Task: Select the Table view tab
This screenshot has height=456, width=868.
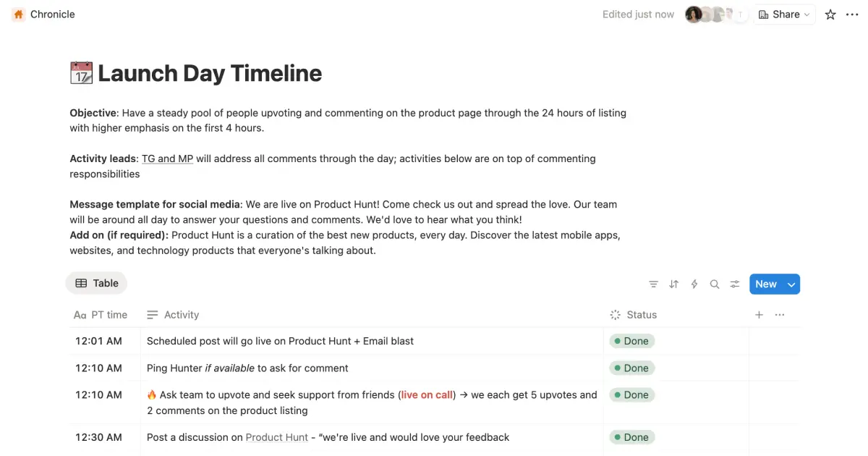Action: 96,284
